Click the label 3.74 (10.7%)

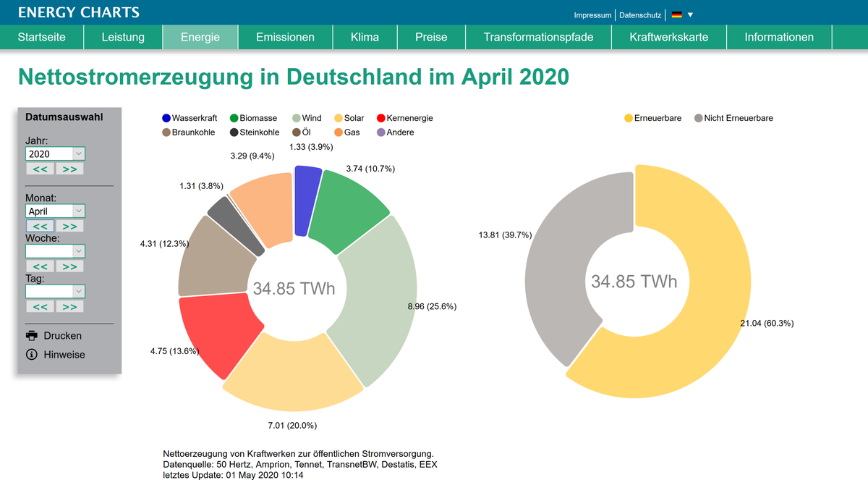pos(371,169)
